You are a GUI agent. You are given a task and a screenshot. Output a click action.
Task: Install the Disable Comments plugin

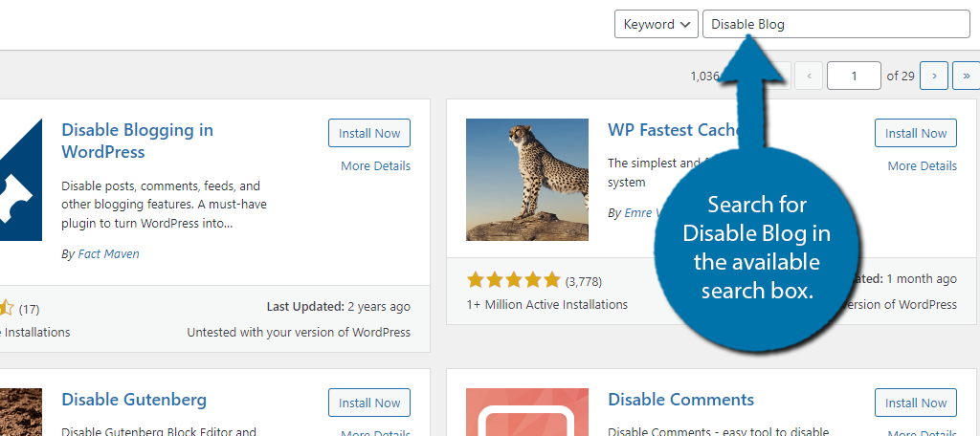click(x=916, y=403)
